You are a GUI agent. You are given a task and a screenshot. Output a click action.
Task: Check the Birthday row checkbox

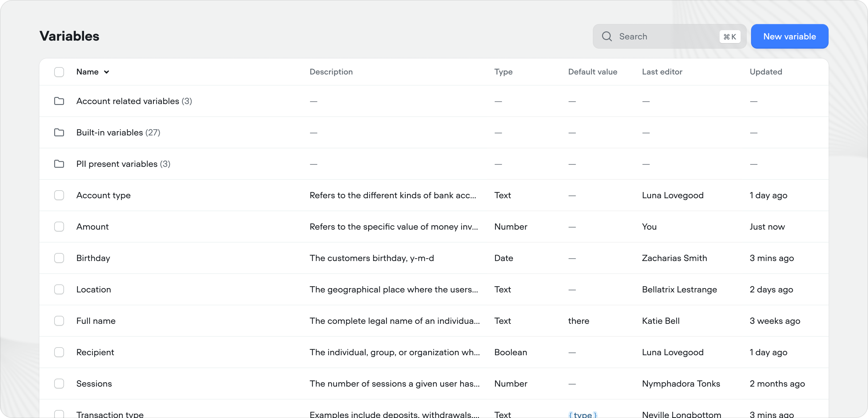click(59, 258)
